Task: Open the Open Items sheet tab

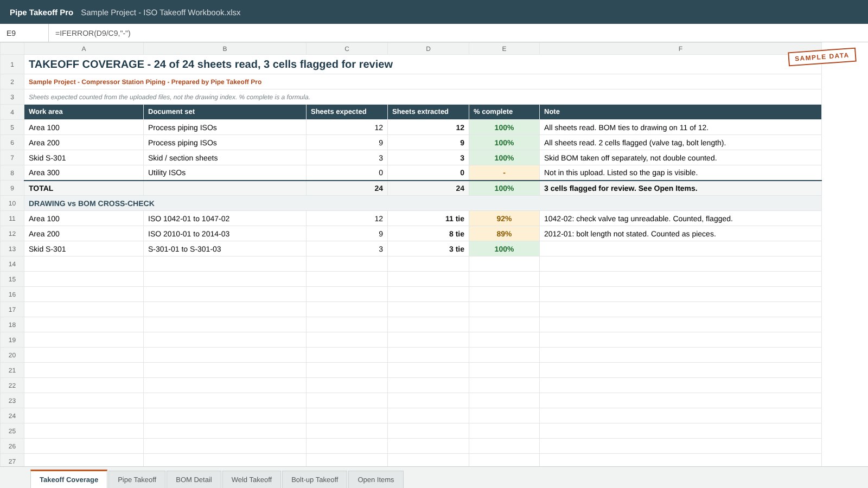Action: [375, 479]
